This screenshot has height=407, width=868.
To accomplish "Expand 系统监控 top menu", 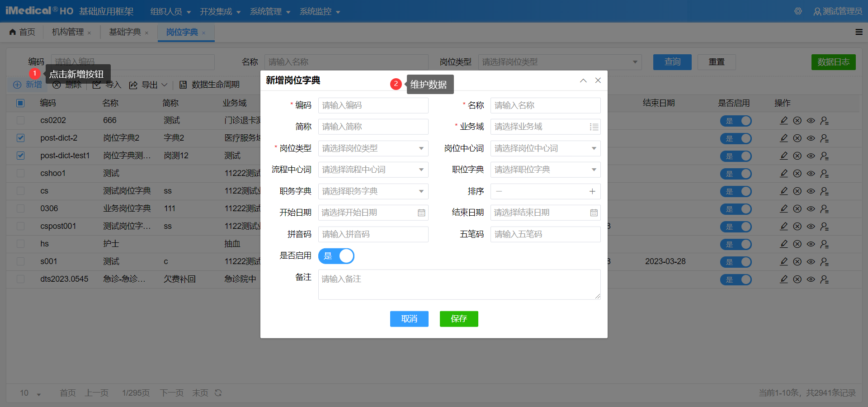I will [x=320, y=11].
